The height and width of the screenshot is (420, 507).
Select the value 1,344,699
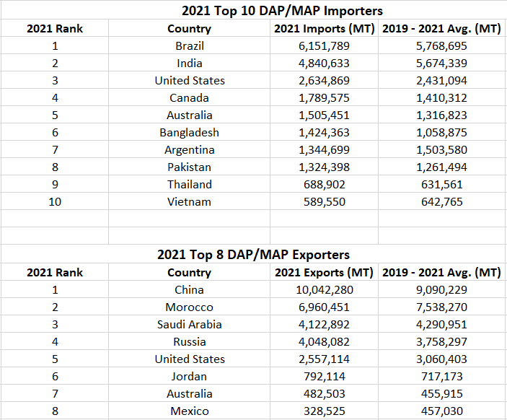coord(325,150)
